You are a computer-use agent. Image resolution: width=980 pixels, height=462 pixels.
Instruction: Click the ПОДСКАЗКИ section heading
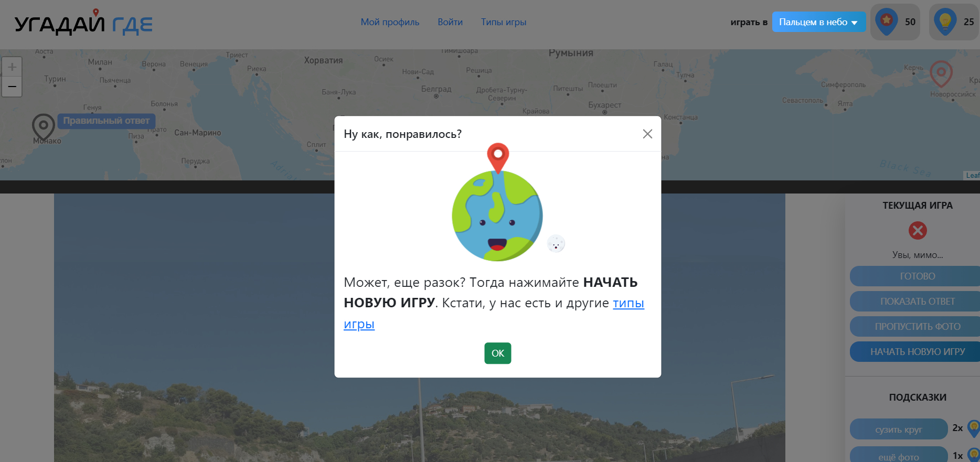[918, 397]
